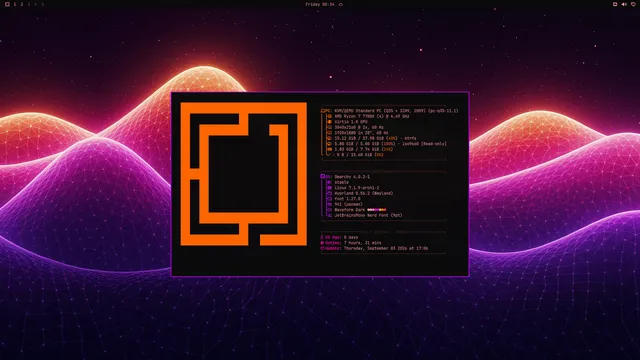Click the CPU icon beside AMD Ryzen line
Viewport: 640px width, 360px height.
[x=329, y=116]
